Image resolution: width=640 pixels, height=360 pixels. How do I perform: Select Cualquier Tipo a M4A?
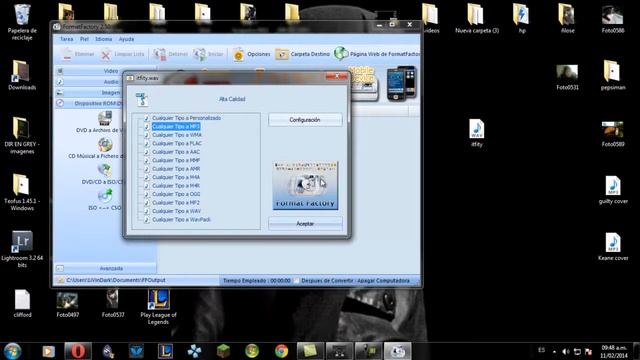[176, 177]
